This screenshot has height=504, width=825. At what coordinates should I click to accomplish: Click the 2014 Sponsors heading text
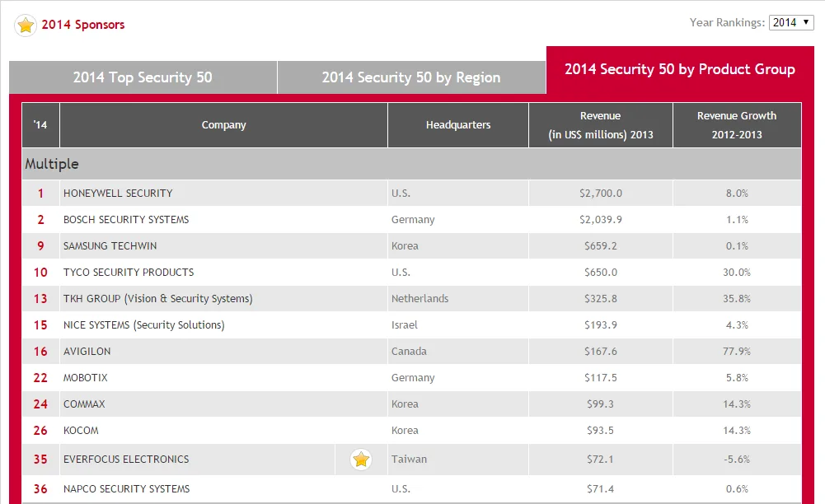pos(83,25)
